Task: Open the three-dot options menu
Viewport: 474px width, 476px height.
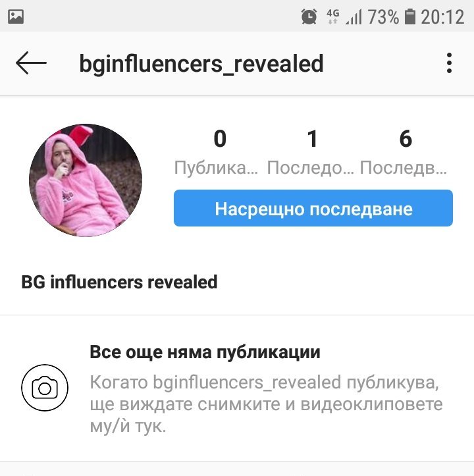Action: click(449, 63)
